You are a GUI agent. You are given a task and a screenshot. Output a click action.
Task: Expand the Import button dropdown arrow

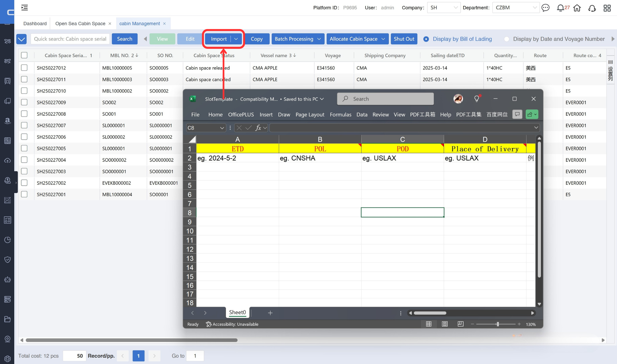pos(236,39)
